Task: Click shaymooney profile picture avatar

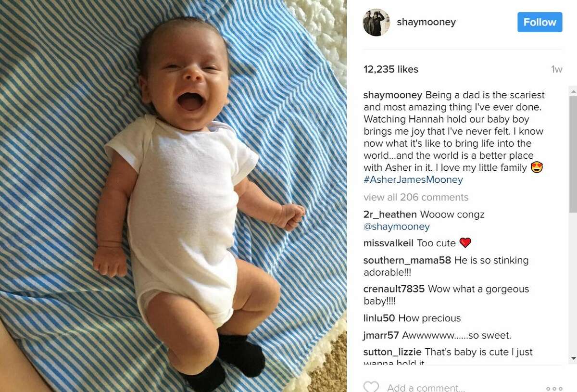Action: (x=376, y=22)
